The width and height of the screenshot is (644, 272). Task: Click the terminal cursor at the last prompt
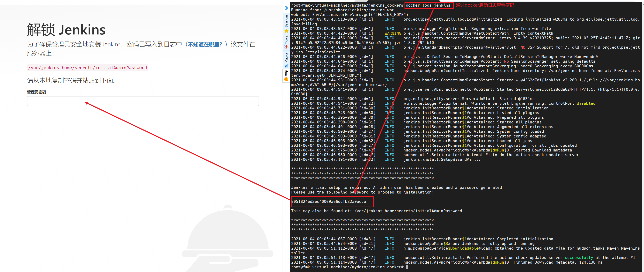coord(407,267)
